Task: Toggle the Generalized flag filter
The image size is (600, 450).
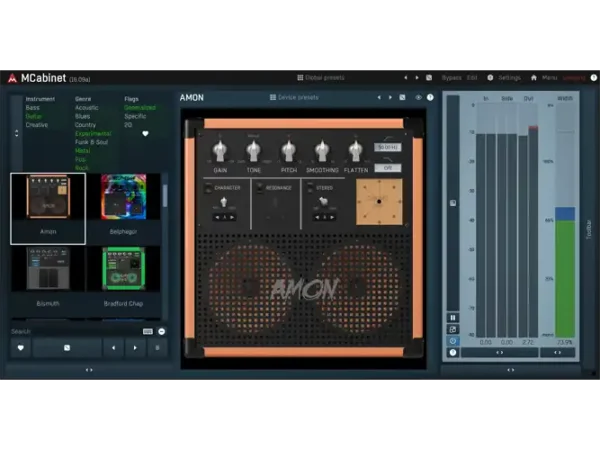Action: pos(140,108)
